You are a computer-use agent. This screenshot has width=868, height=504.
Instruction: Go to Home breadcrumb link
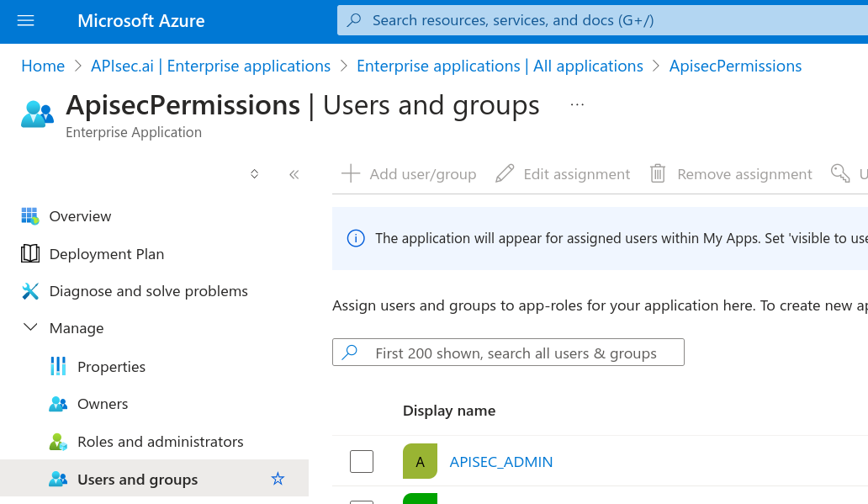pos(43,66)
